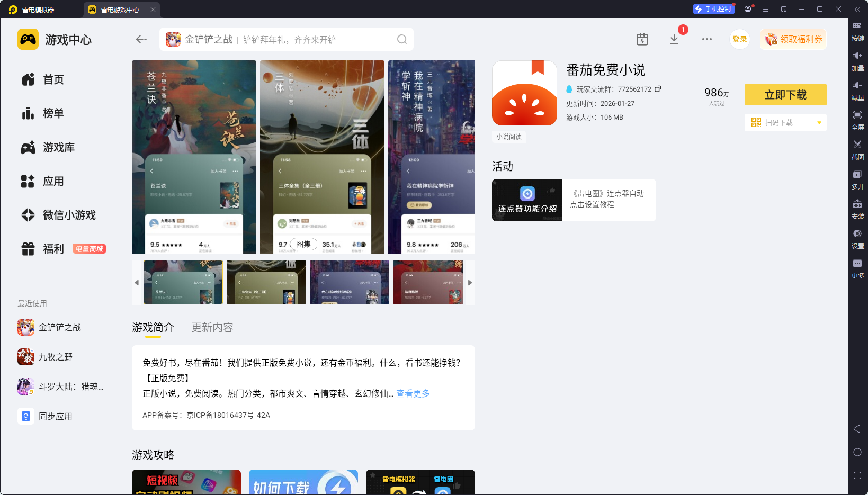Click the Android recents square button

(857, 475)
